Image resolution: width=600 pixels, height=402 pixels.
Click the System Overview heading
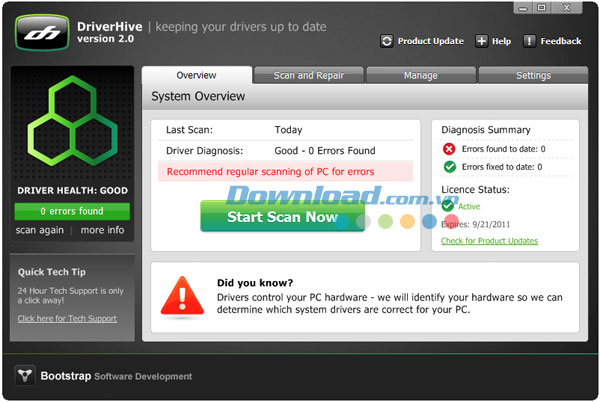pos(198,96)
